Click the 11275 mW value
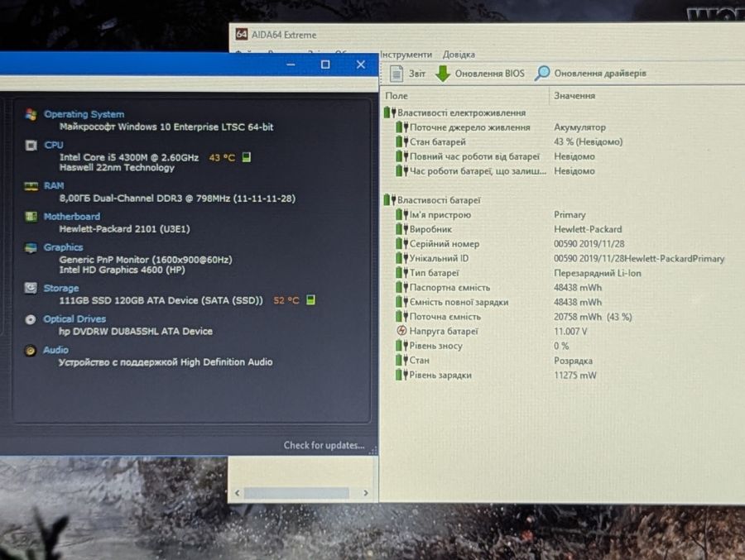This screenshot has width=745, height=560. [575, 375]
